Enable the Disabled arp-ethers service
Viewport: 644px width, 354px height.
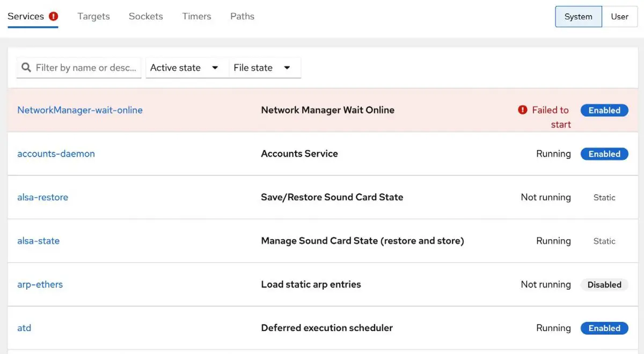tap(604, 284)
